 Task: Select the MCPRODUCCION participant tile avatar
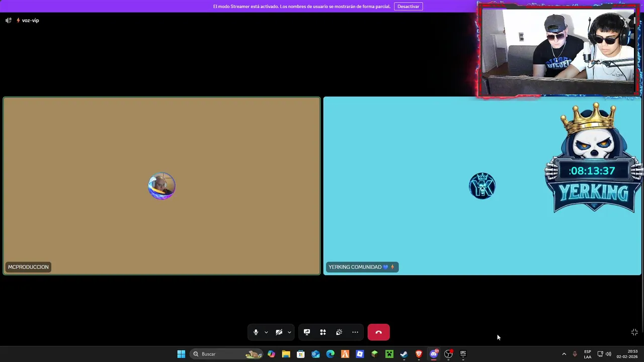[x=162, y=186]
